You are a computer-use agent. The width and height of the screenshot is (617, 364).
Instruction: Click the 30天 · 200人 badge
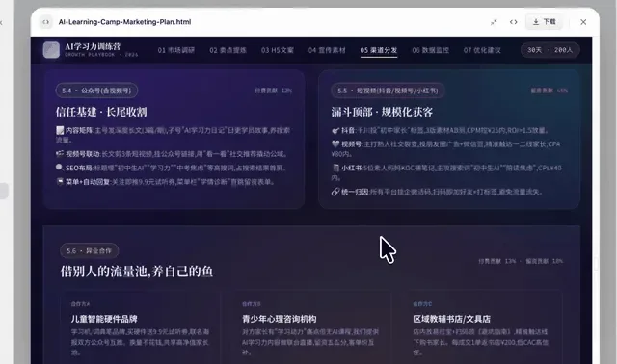point(550,50)
